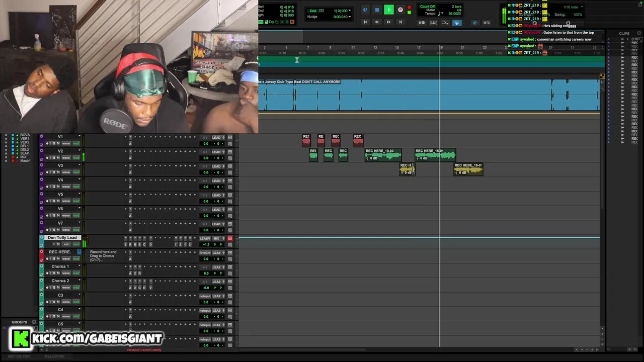Screen dimensions: 644x362
Task: Select the REC HERE_16-01 clip on V3
Action: (x=468, y=169)
